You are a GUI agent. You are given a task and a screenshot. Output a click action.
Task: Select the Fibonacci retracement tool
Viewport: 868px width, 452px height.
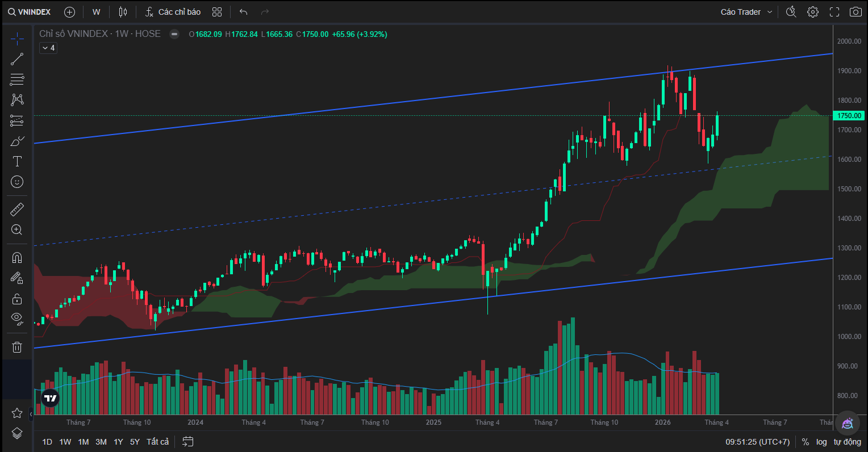coord(17,79)
